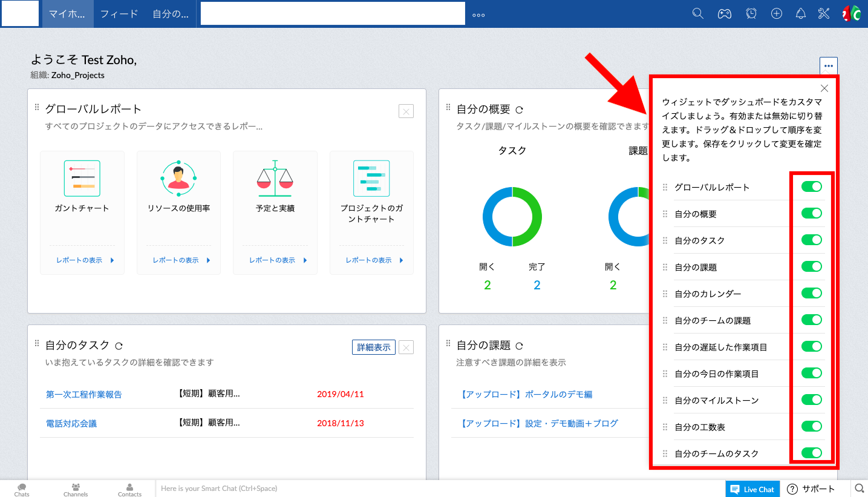Remove the 自分のタスク widget
This screenshot has width=868, height=497.
[x=406, y=347]
